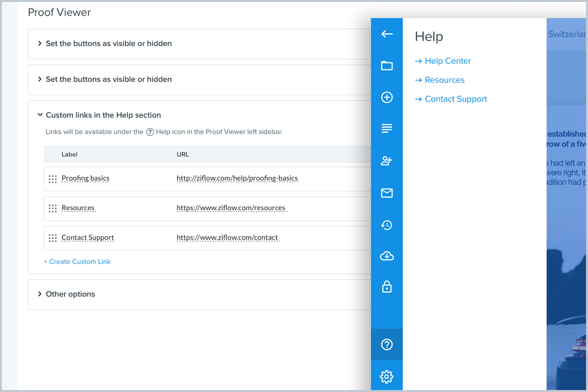Open the Contact Support link in Help panel
This screenshot has width=588, height=392.
pos(456,99)
